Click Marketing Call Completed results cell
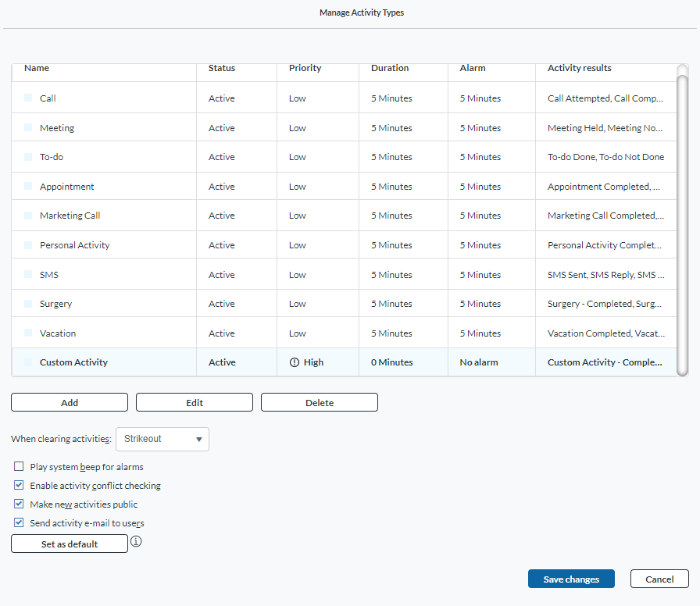This screenshot has height=606, width=700. (605, 216)
